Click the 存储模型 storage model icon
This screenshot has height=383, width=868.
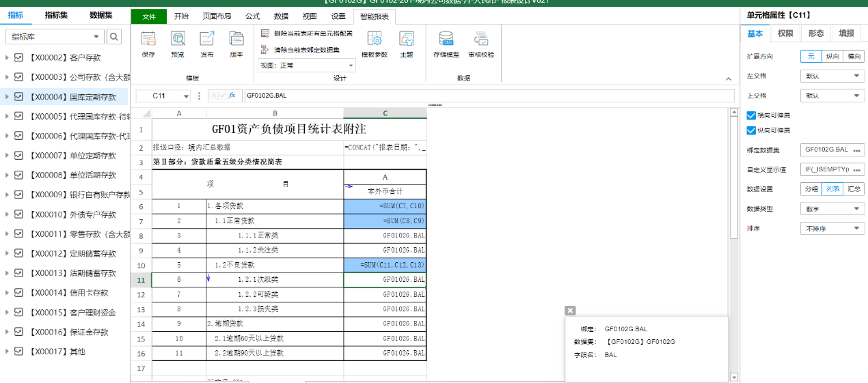click(x=446, y=39)
